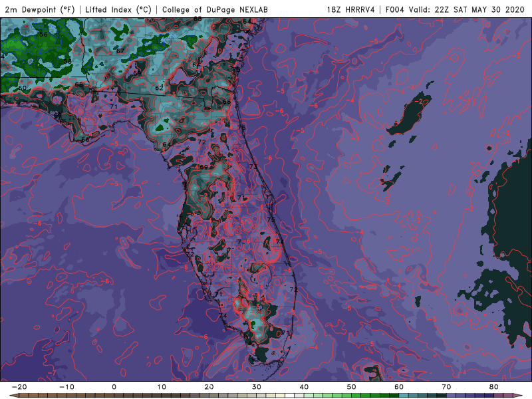
Task: Click the '60' dewpoint value on map
Action: pos(23,88)
